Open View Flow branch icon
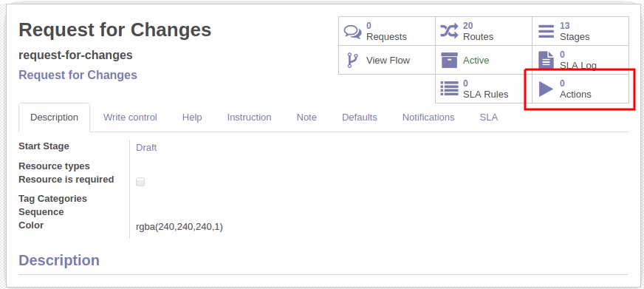 tap(352, 60)
